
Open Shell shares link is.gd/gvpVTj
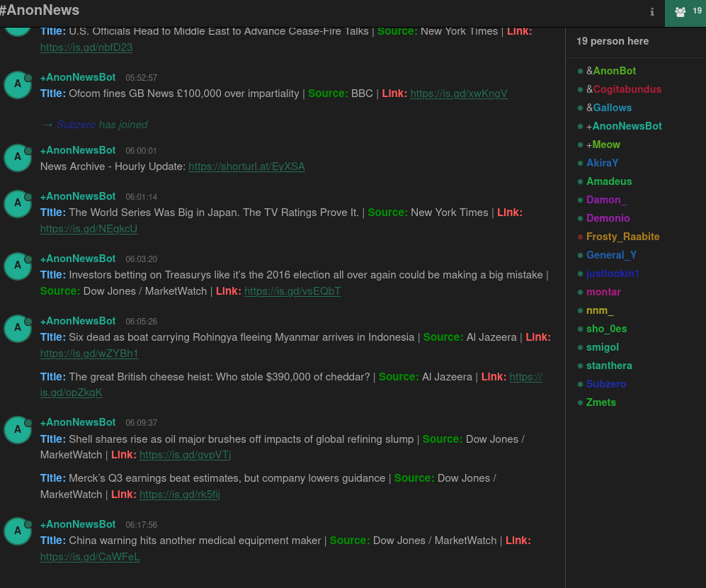pyautogui.click(x=185, y=455)
